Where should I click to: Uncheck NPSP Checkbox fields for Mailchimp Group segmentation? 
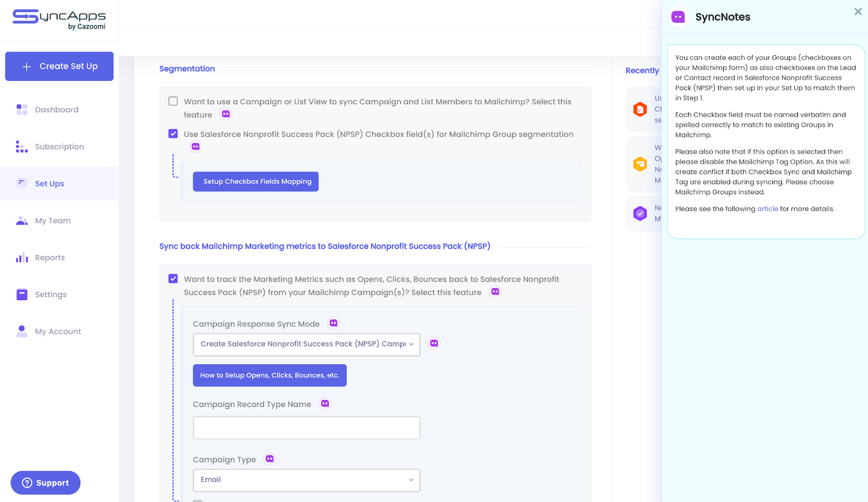pyautogui.click(x=173, y=134)
